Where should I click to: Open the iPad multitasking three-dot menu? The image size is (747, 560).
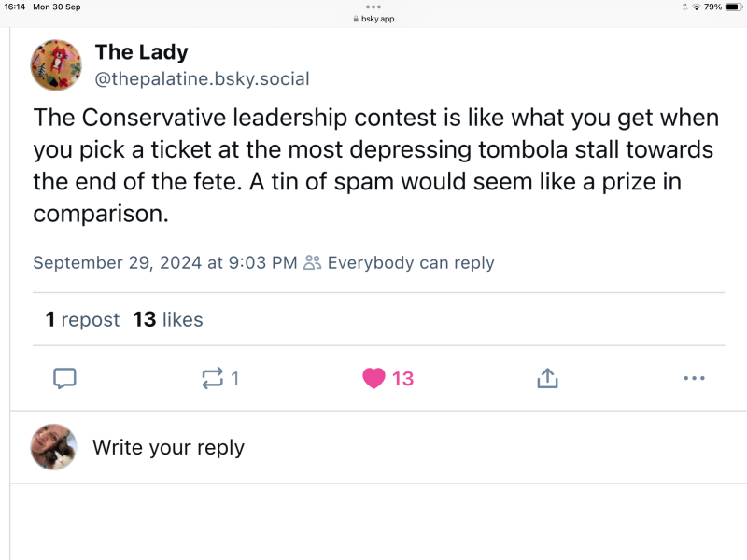[x=373, y=6]
